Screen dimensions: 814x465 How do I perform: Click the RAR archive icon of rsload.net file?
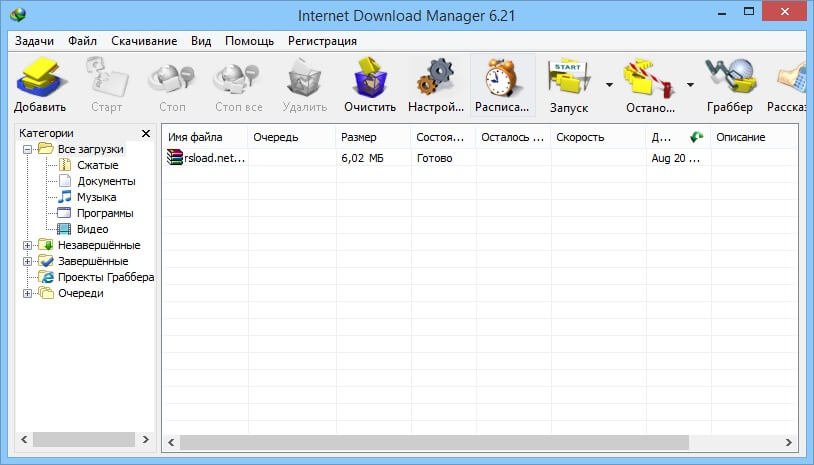pyautogui.click(x=175, y=157)
